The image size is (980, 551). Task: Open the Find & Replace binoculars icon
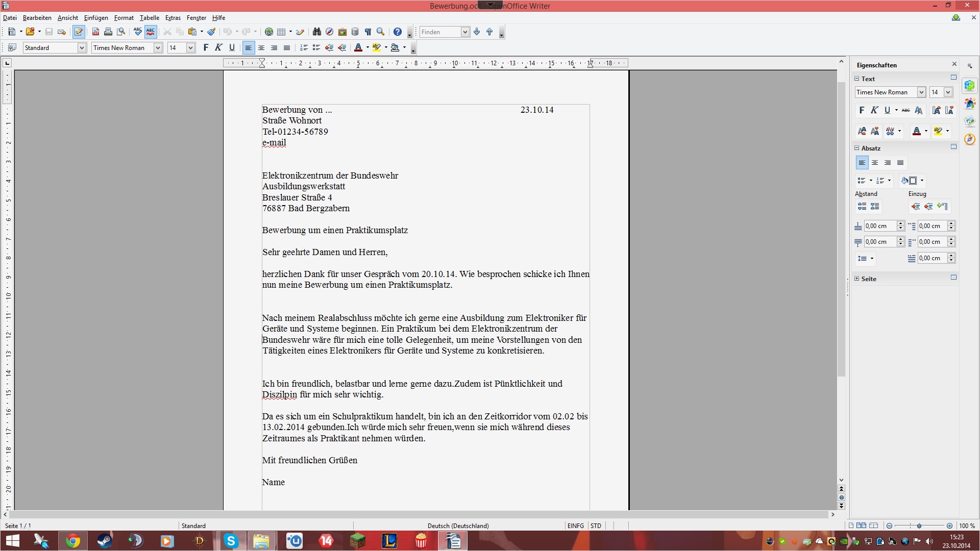pyautogui.click(x=316, y=32)
